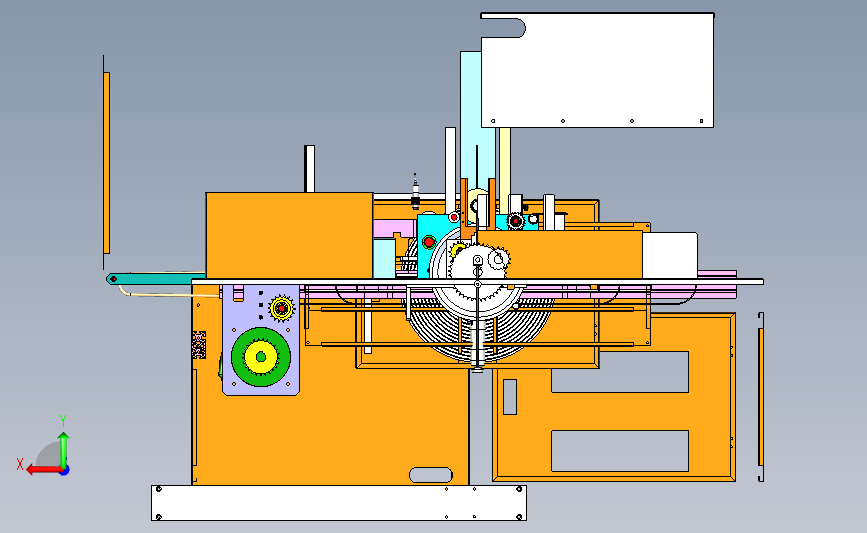This screenshot has height=533, width=867.
Task: Select the large green gear
Action: pos(260,357)
